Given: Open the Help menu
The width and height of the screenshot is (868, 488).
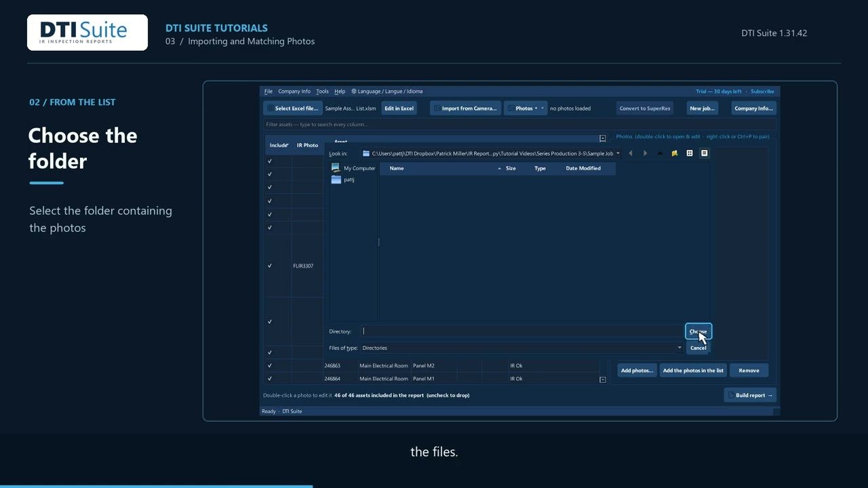Looking at the screenshot, I should (x=340, y=91).
